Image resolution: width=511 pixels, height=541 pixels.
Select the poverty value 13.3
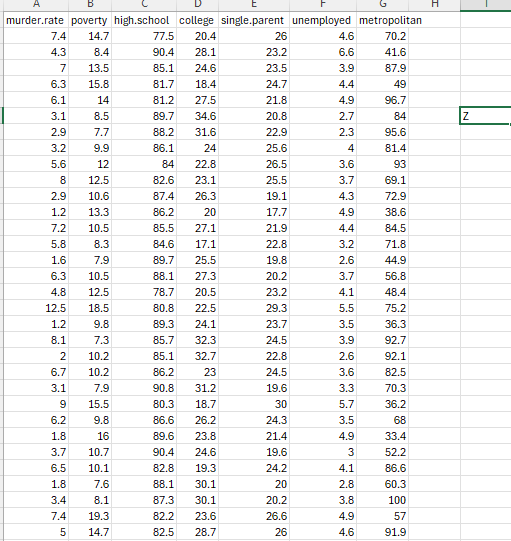coord(90,212)
